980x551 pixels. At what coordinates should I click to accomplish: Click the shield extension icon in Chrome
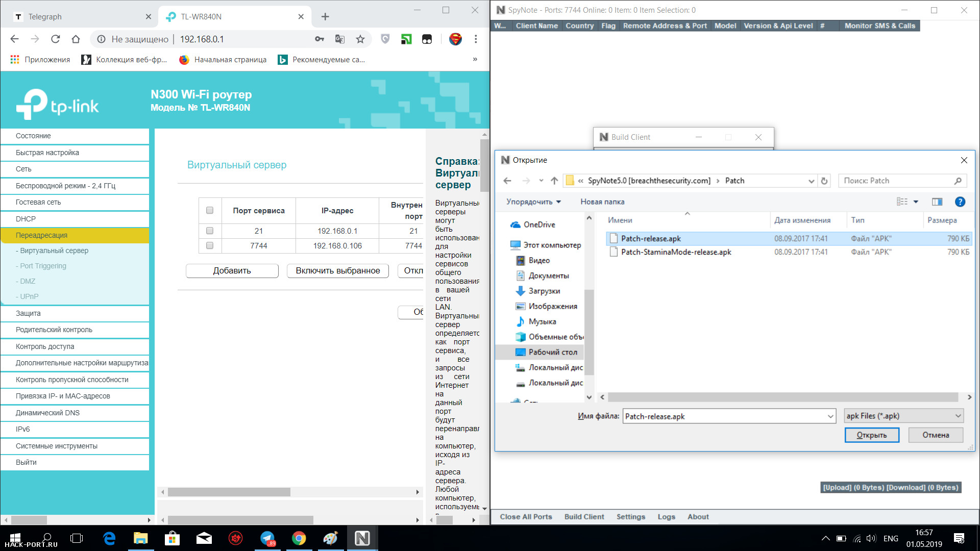385,39
